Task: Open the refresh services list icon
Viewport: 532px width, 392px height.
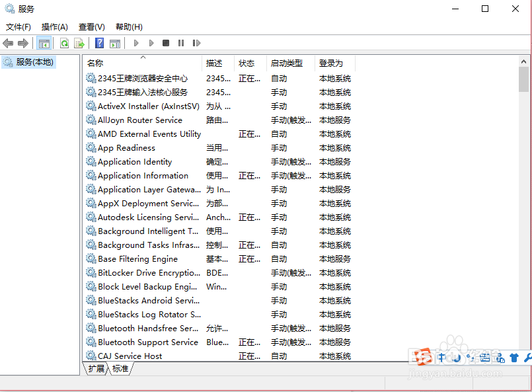Action: pyautogui.click(x=63, y=43)
